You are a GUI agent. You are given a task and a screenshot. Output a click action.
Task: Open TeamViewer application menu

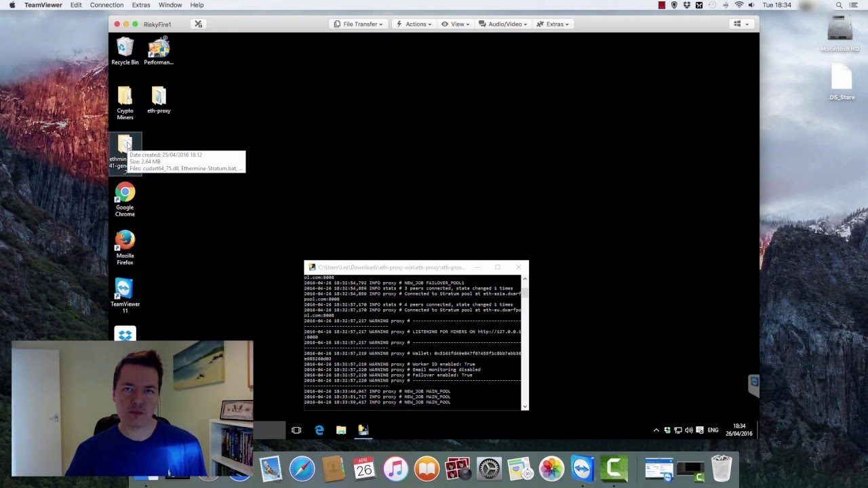click(x=43, y=5)
